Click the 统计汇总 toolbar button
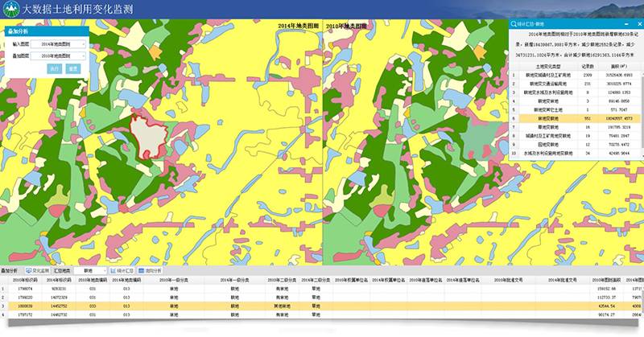The image size is (644, 337). pyautogui.click(x=126, y=271)
